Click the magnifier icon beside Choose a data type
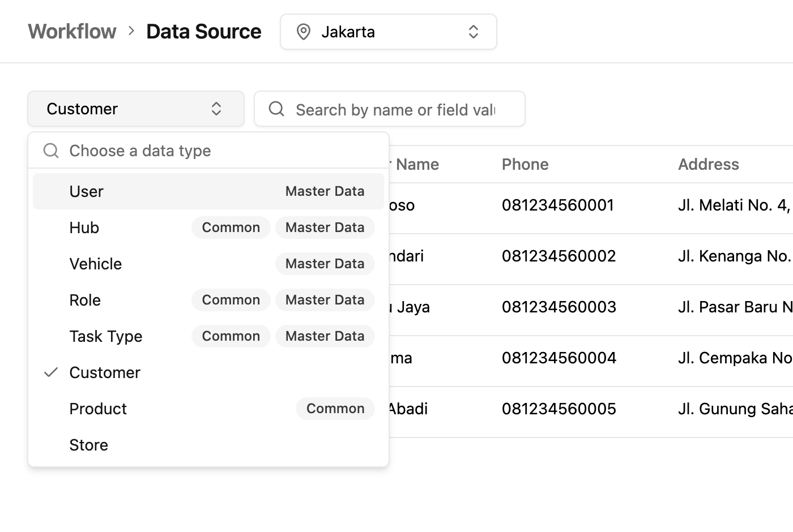 51,151
